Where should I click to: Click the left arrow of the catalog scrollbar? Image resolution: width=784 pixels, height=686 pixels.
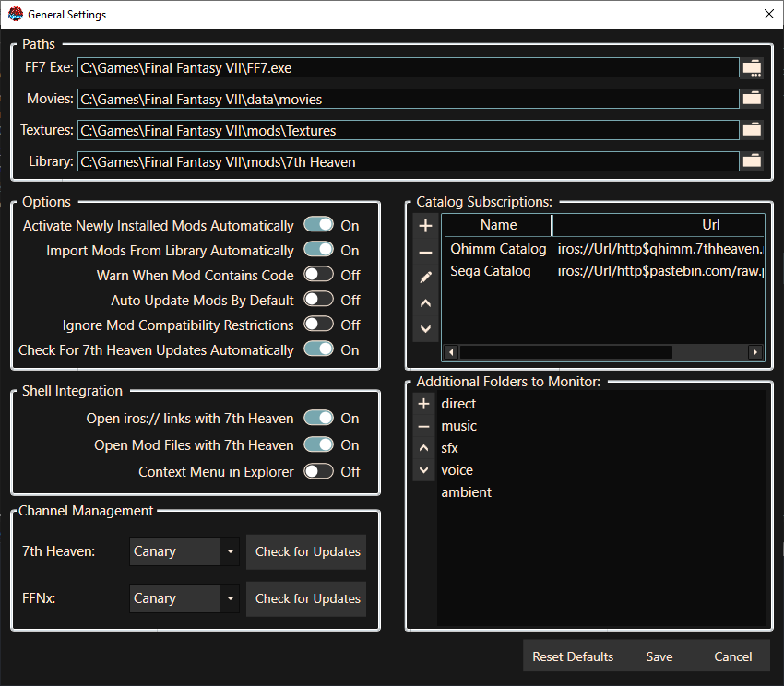coord(451,352)
